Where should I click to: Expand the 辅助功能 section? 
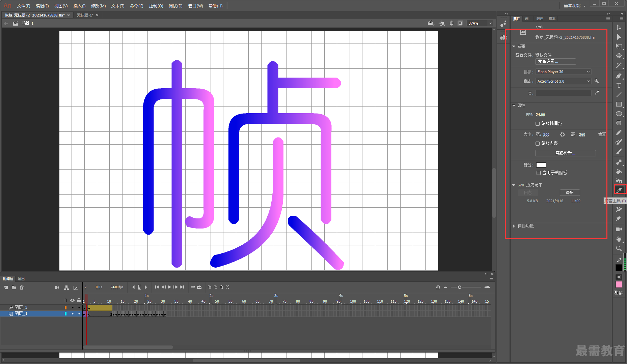[x=514, y=226]
